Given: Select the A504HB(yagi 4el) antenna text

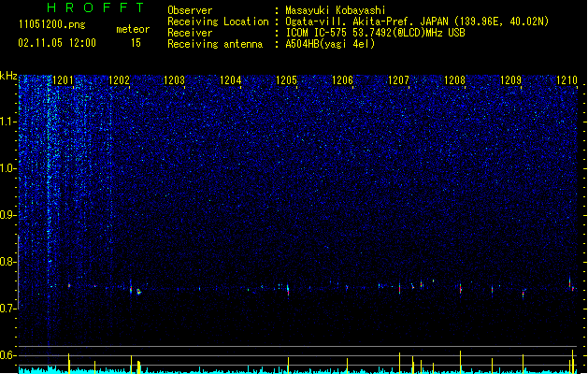Looking at the screenshot, I should point(330,44).
